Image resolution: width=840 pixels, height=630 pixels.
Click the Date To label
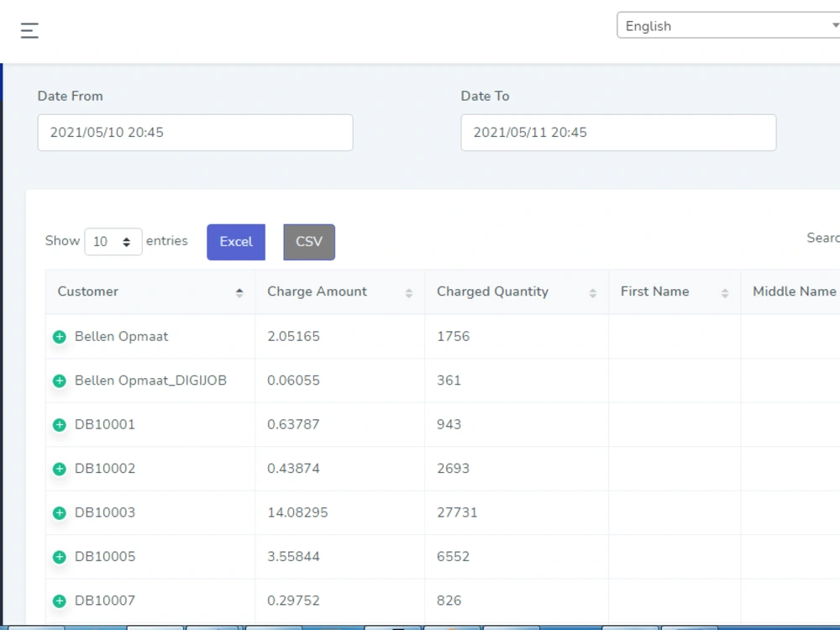[485, 96]
